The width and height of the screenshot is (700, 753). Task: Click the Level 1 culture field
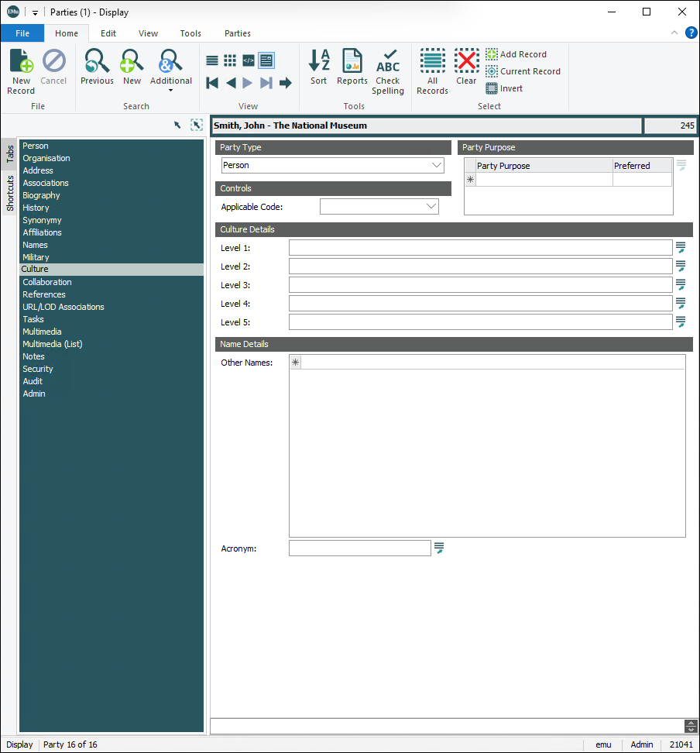tap(480, 248)
